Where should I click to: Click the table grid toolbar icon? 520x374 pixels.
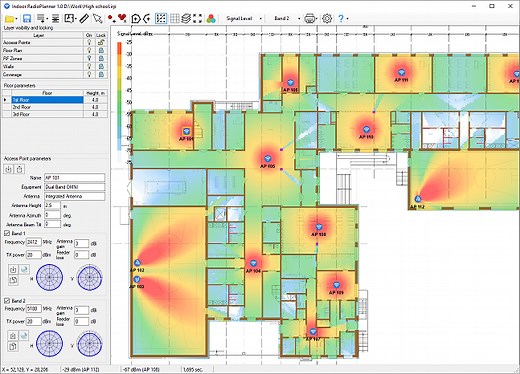(174, 18)
